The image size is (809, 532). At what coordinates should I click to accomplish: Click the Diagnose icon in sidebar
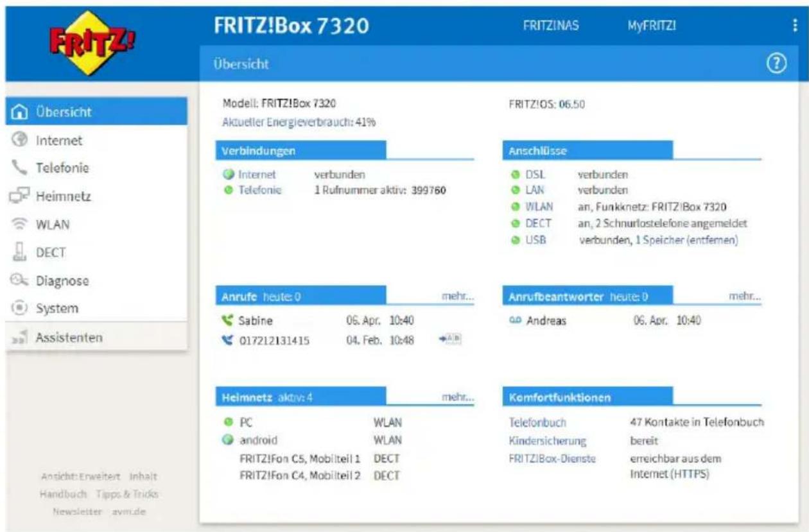[19, 280]
